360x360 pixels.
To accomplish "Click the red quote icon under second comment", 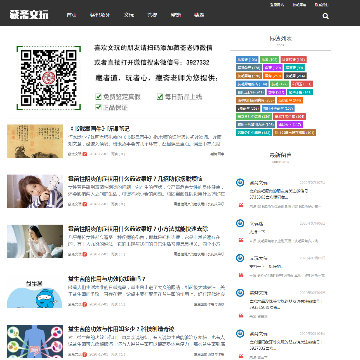I will (241, 240).
